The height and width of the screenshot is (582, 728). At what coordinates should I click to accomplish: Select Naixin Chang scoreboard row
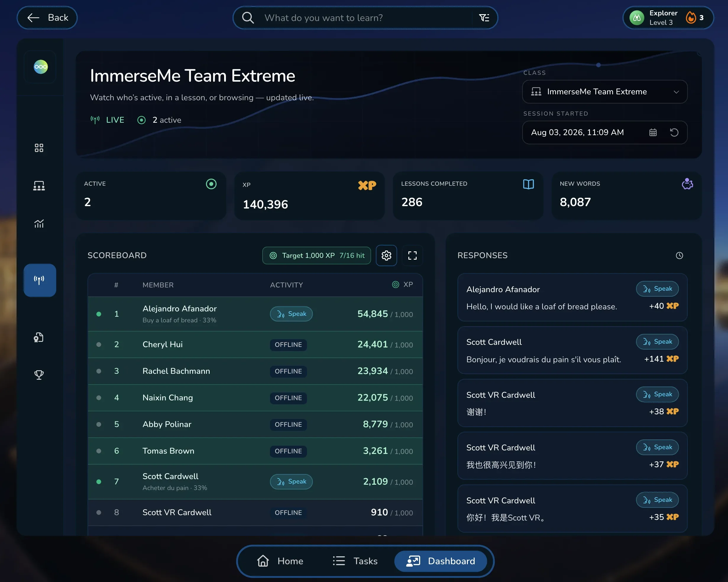255,397
